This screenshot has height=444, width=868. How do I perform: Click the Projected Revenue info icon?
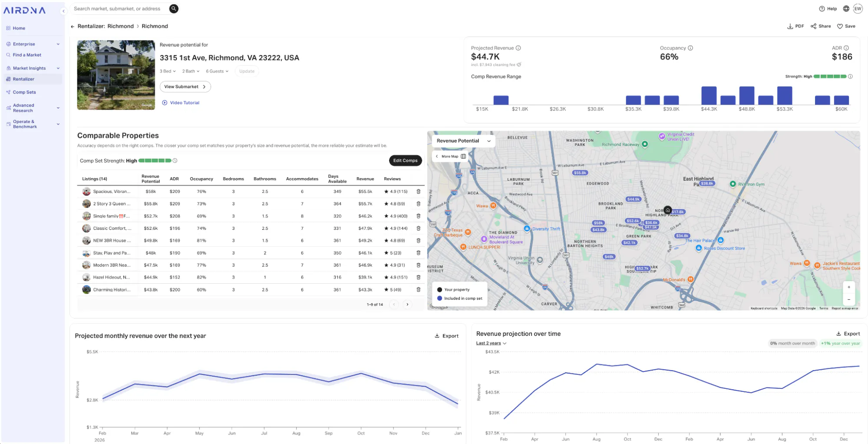coord(518,48)
